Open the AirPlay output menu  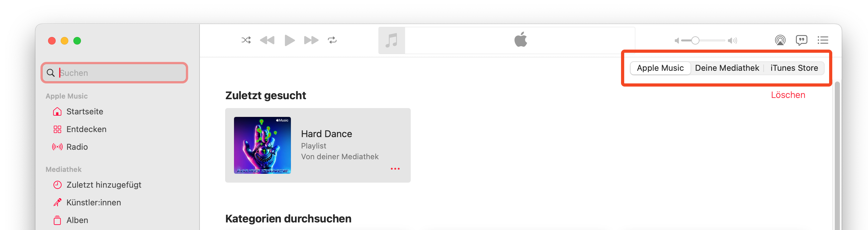780,40
